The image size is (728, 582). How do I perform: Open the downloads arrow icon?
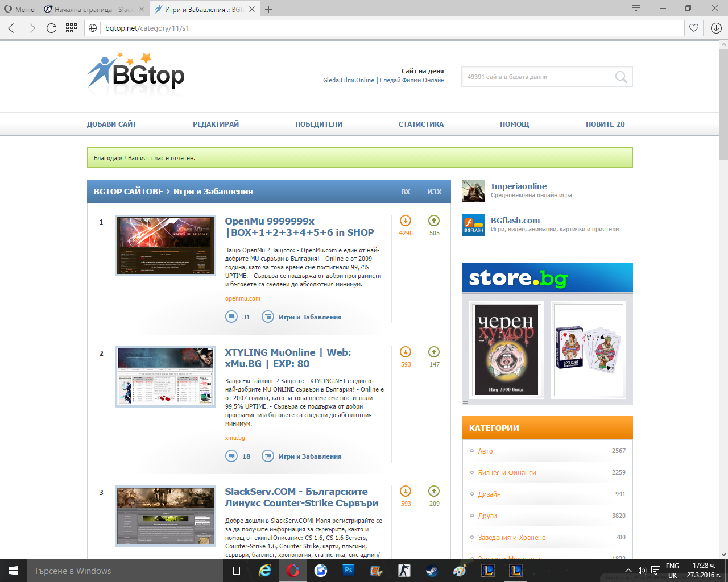[716, 28]
